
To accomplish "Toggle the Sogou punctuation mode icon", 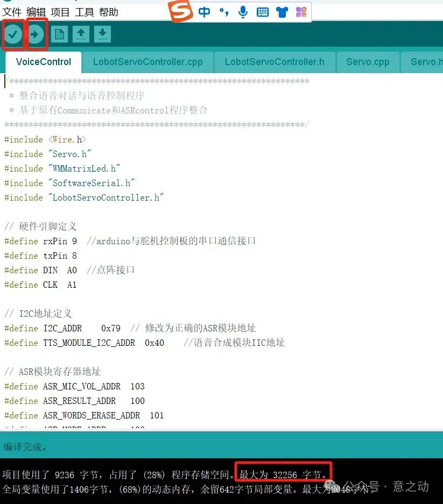I will [x=224, y=12].
